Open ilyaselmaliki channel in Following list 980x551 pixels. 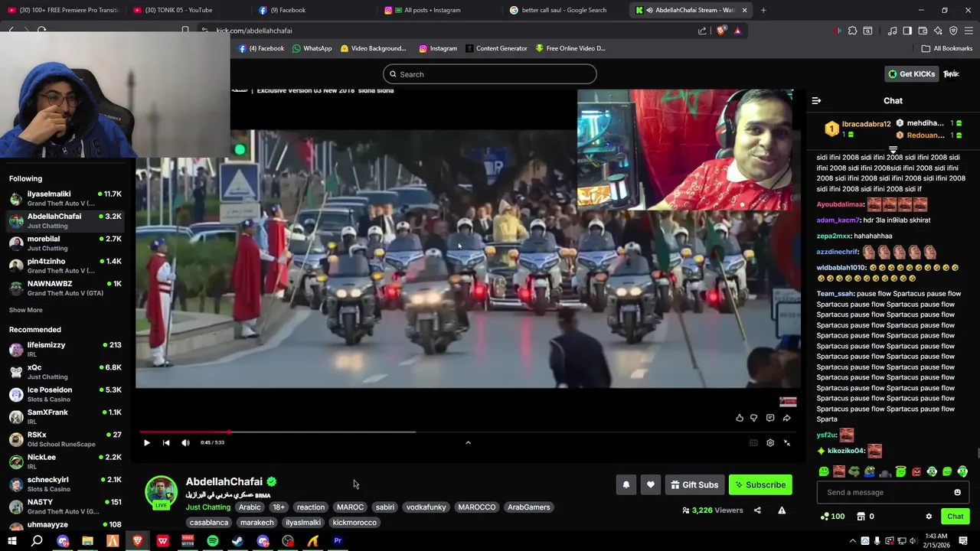(x=65, y=198)
